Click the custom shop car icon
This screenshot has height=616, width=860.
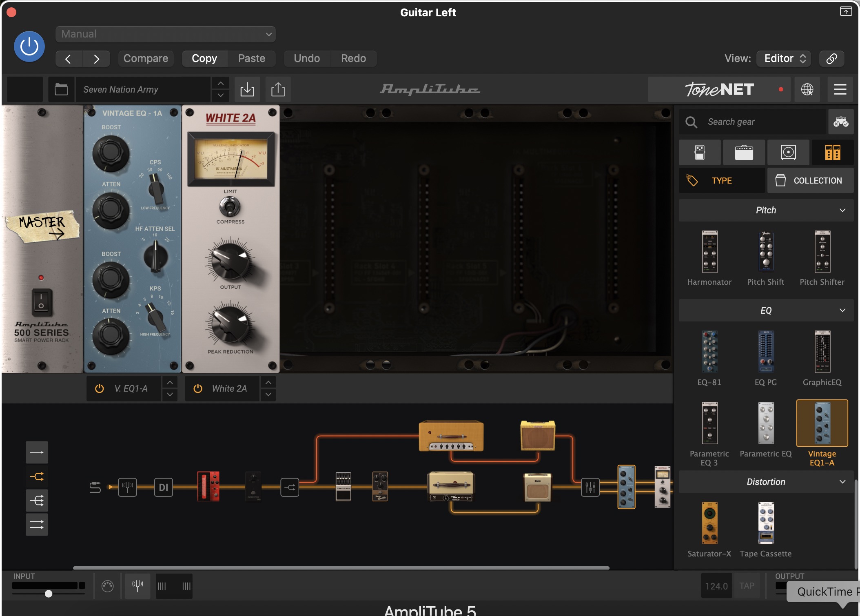[x=841, y=122]
